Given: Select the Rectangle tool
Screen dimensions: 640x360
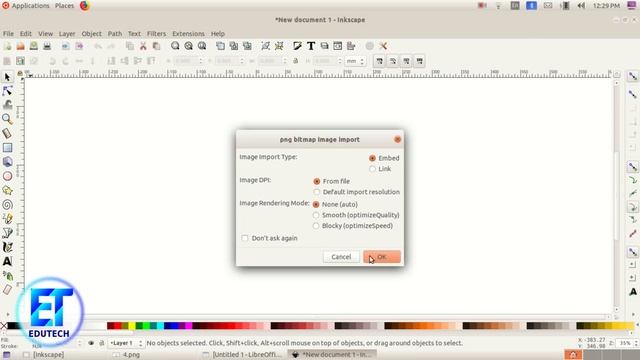Looking at the screenshot, I should point(7,148).
